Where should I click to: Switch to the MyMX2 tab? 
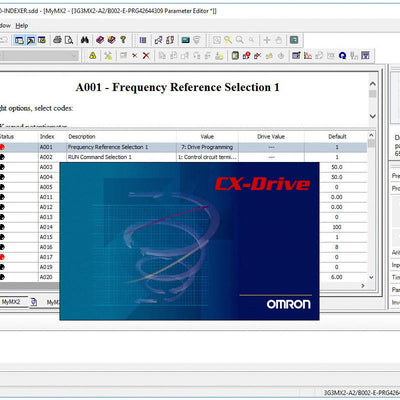[11, 302]
